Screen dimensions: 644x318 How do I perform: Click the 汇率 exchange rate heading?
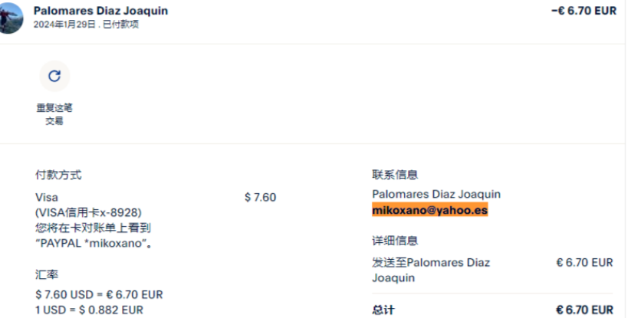47,274
